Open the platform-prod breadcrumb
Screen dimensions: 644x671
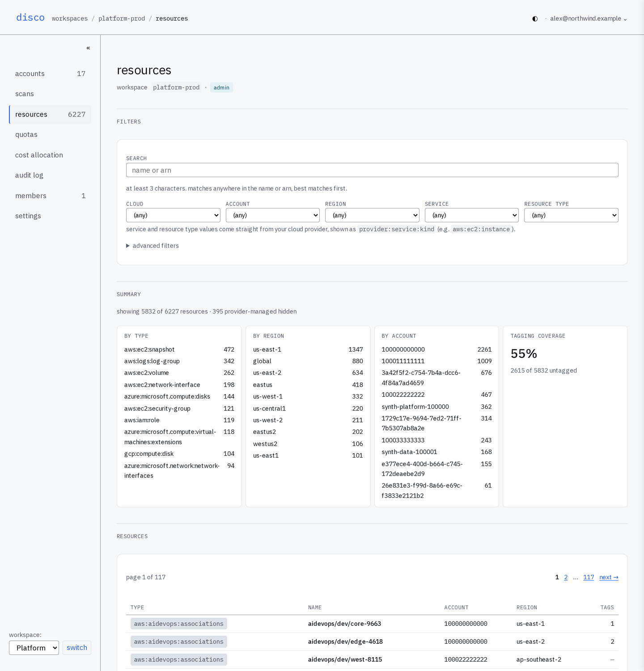point(122,18)
